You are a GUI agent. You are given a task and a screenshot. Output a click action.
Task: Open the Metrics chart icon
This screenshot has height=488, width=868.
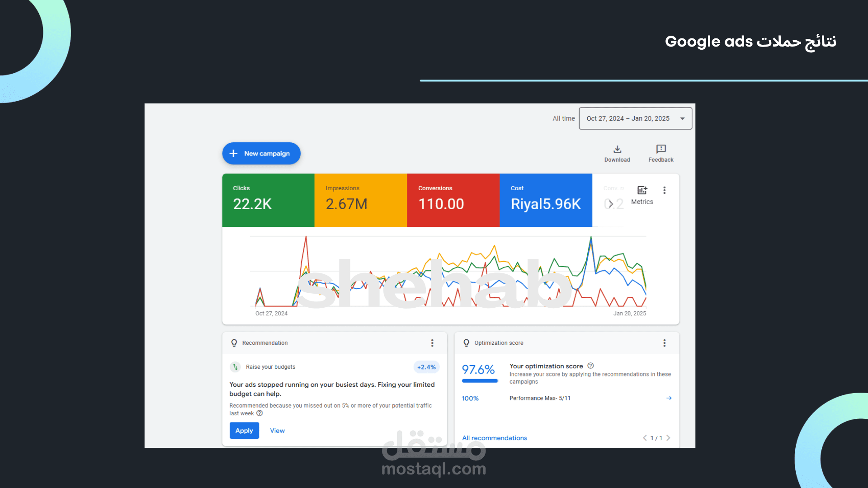click(x=642, y=190)
